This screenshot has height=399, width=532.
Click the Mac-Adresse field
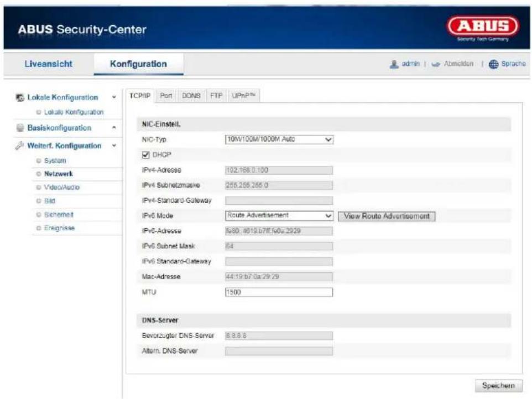click(279, 277)
